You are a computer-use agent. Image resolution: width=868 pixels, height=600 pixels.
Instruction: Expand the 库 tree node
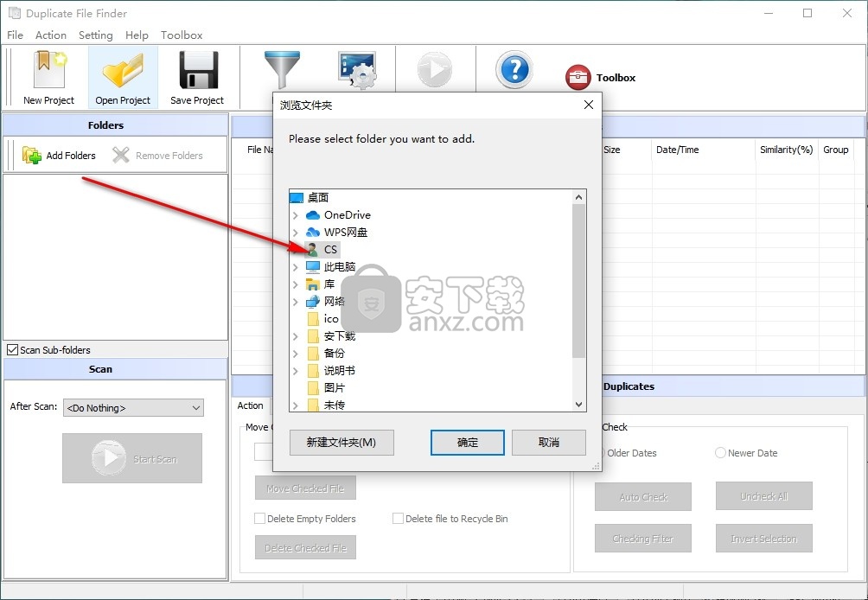click(x=295, y=284)
